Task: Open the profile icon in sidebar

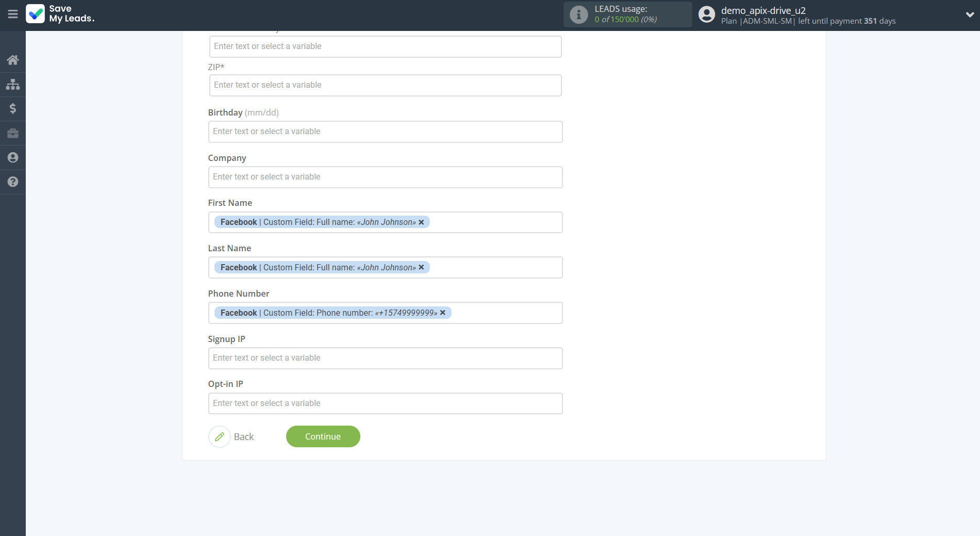Action: 13,157
